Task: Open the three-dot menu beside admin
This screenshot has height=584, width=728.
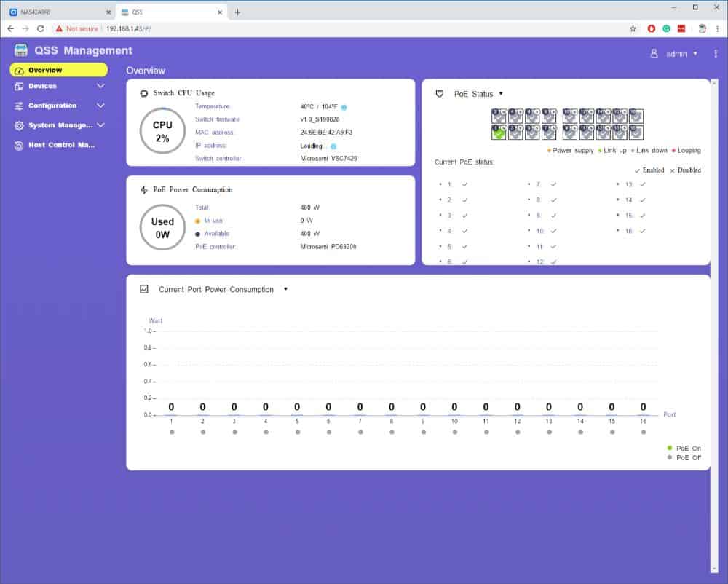Action: point(716,54)
